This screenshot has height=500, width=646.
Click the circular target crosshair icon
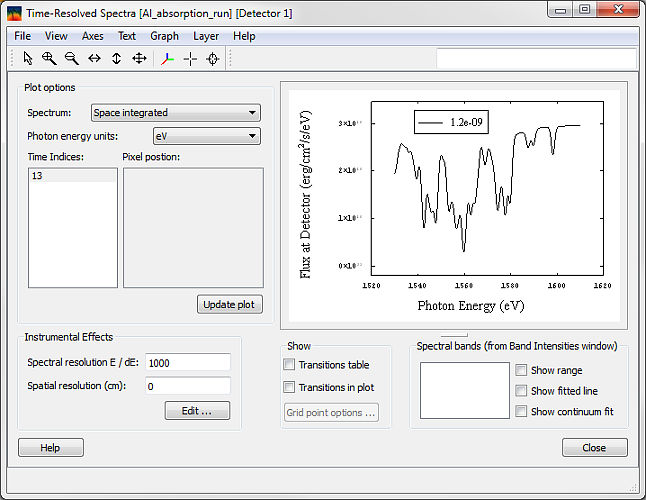[212, 59]
